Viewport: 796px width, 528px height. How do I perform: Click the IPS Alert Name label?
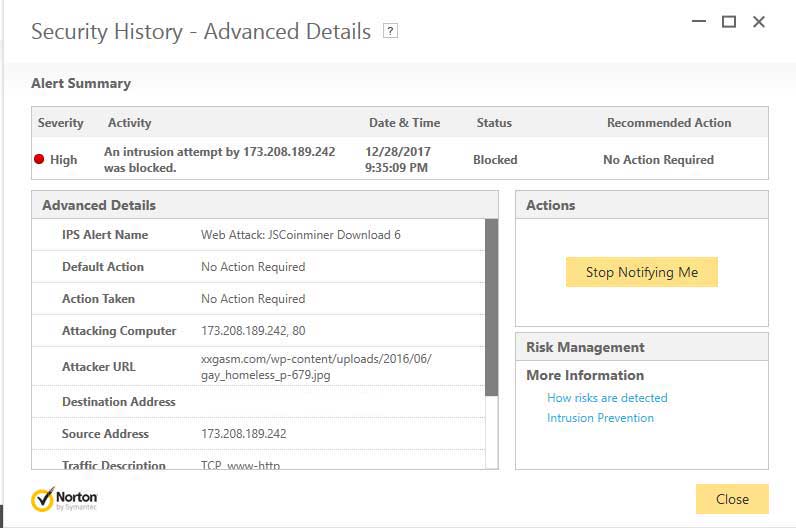click(x=105, y=235)
